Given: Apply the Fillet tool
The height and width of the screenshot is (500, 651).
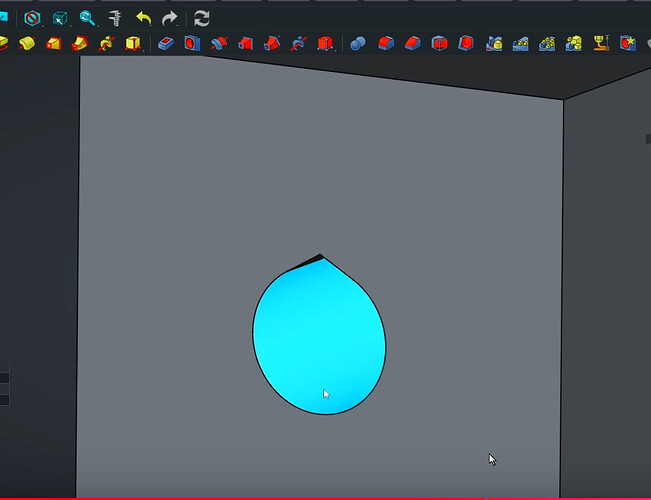Looking at the screenshot, I should point(386,43).
